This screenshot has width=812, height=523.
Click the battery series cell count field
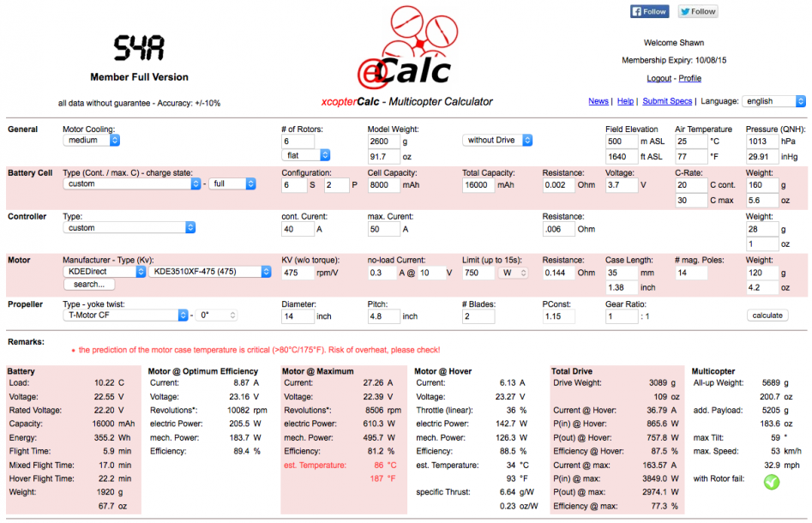pos(295,185)
